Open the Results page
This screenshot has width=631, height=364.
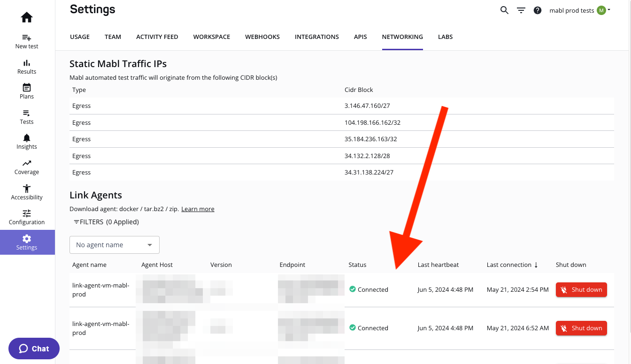pos(27,67)
